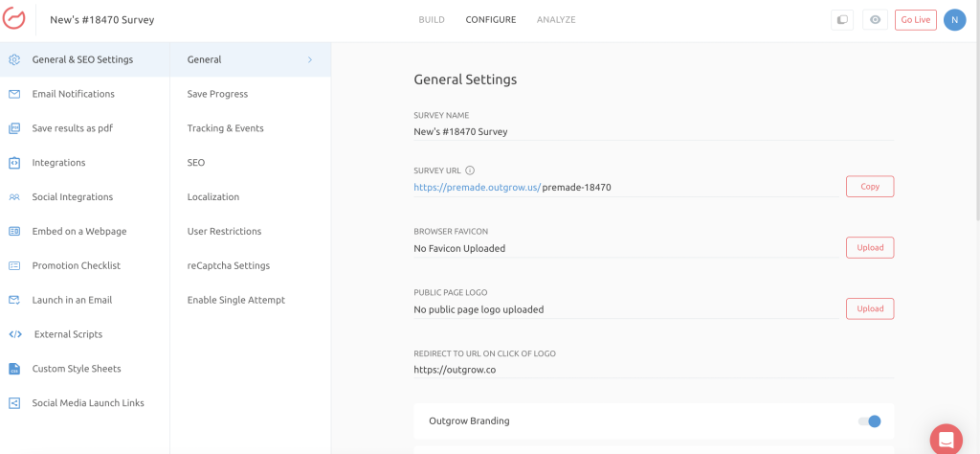Click the preview eye icon
980x454 pixels.
(x=874, y=19)
